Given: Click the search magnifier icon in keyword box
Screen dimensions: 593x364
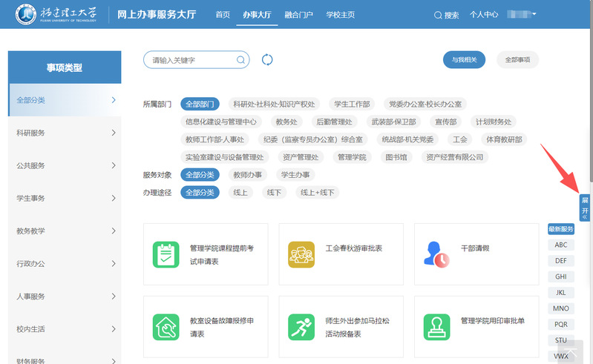Looking at the screenshot, I should [x=240, y=60].
